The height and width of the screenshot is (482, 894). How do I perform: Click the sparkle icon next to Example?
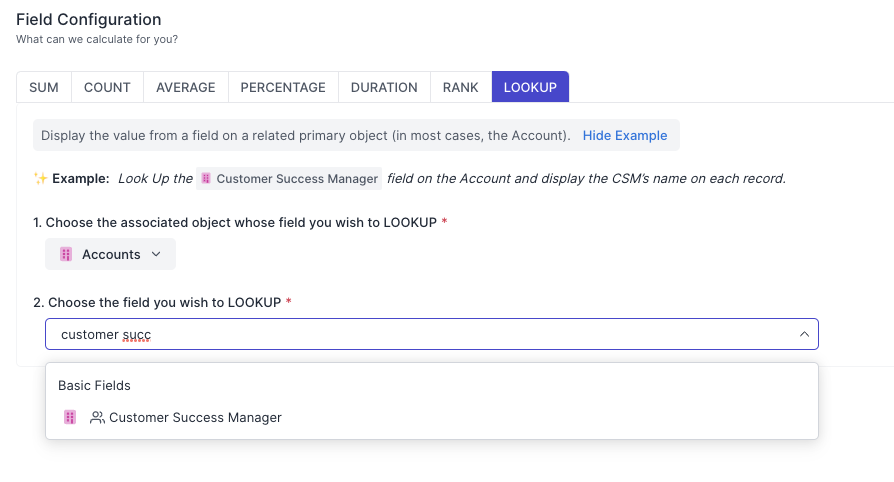(x=40, y=178)
